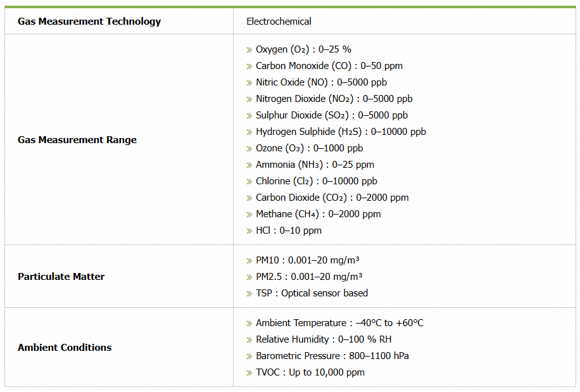
Task: Click the Chlorine (Cl₂) range entry
Action: [316, 181]
